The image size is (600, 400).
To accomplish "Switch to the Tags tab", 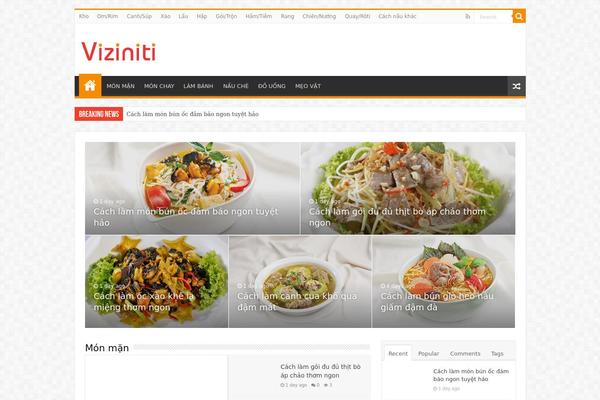I will [x=497, y=353].
